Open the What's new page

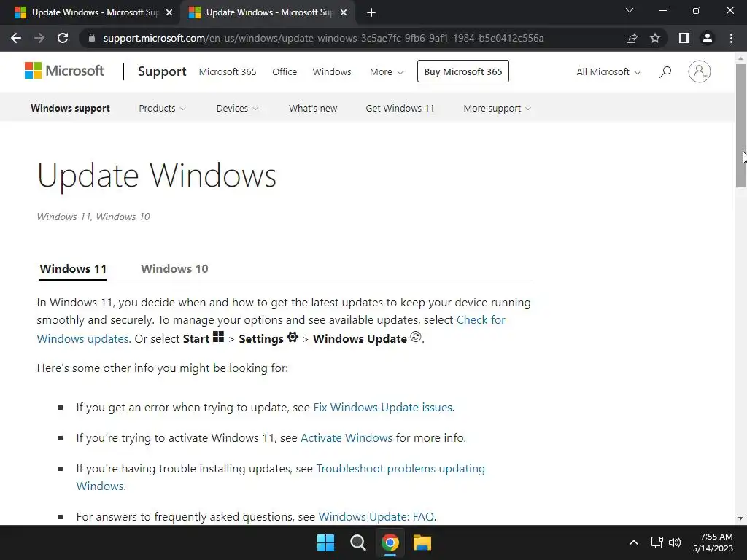coord(312,108)
